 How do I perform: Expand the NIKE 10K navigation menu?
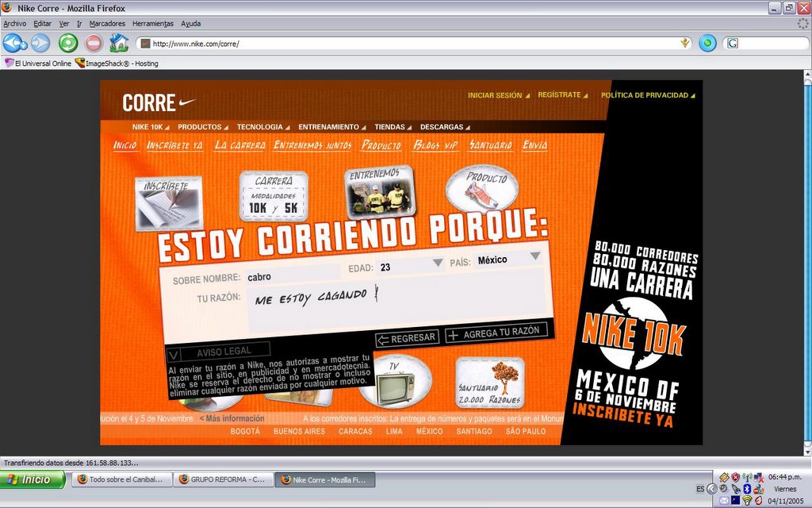pos(150,127)
